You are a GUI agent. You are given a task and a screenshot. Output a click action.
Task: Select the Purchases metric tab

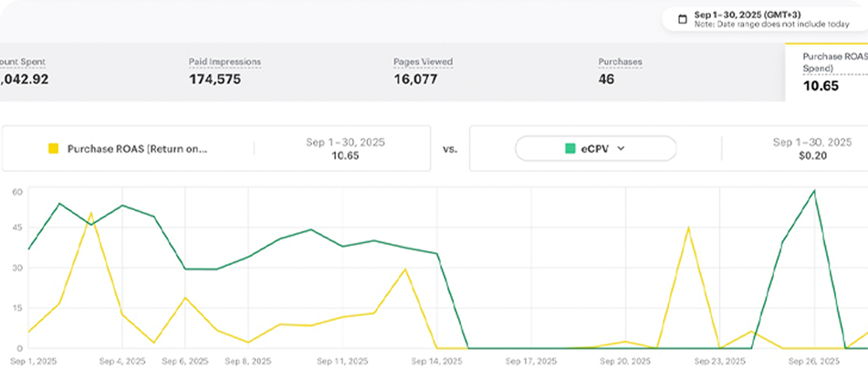pos(620,72)
